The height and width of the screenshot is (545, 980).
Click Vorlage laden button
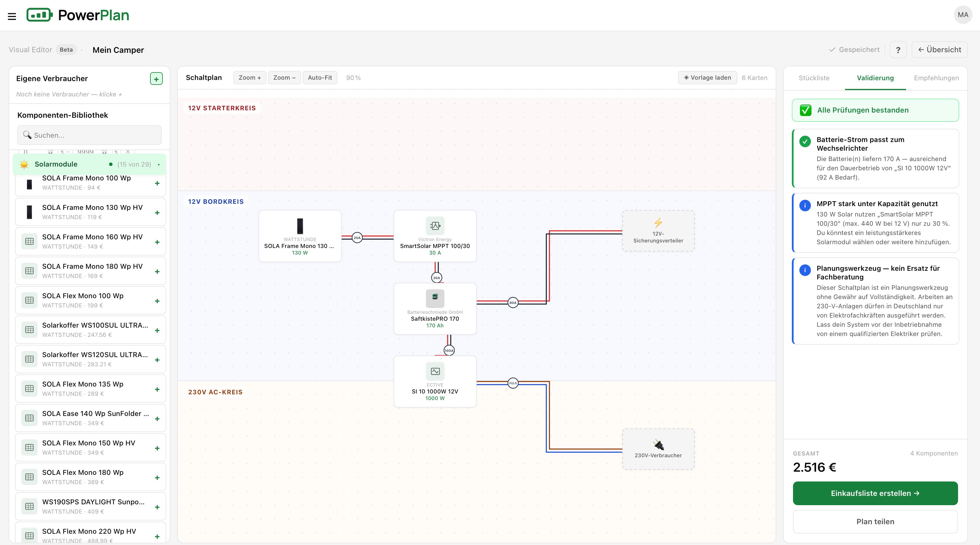point(707,78)
